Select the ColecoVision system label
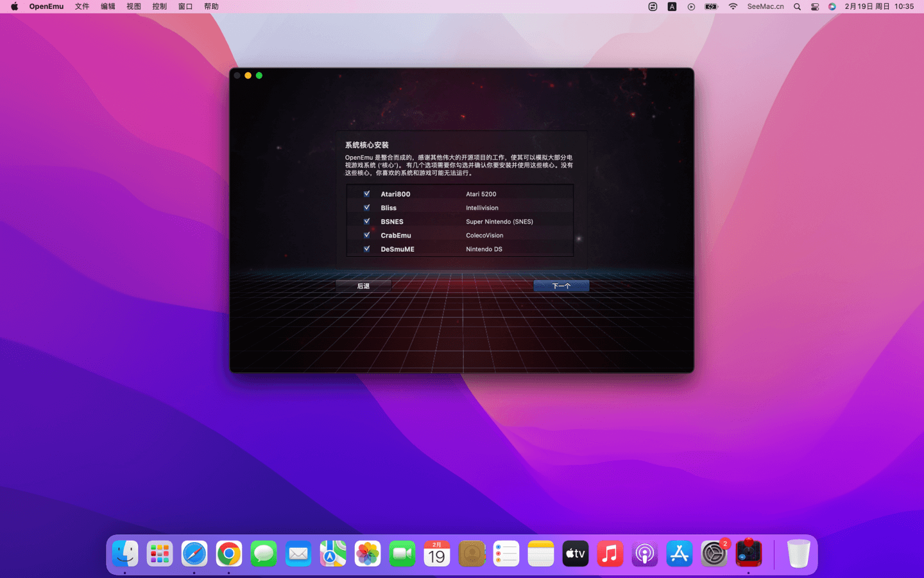924x578 pixels. point(484,236)
